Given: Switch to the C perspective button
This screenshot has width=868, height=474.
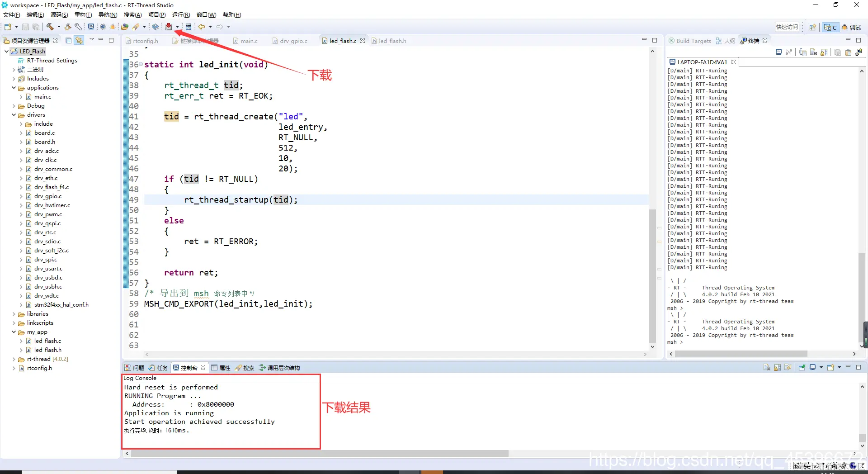Looking at the screenshot, I should click(830, 27).
